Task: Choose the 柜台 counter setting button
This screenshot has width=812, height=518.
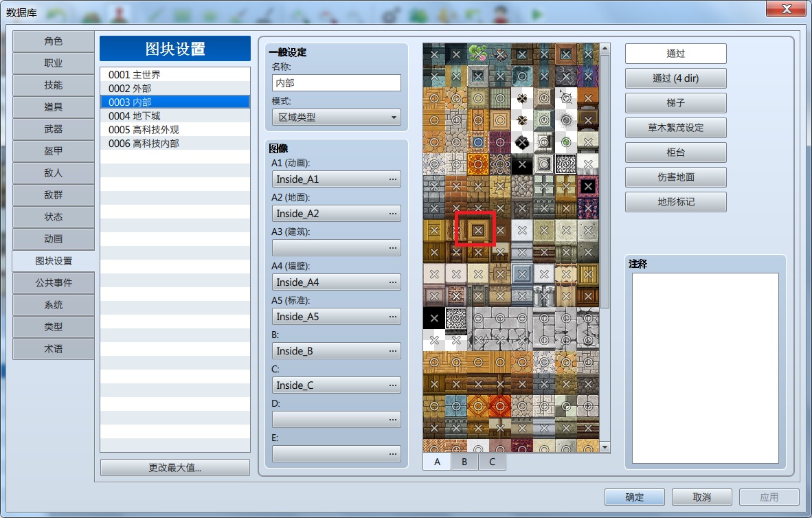Action: (676, 153)
